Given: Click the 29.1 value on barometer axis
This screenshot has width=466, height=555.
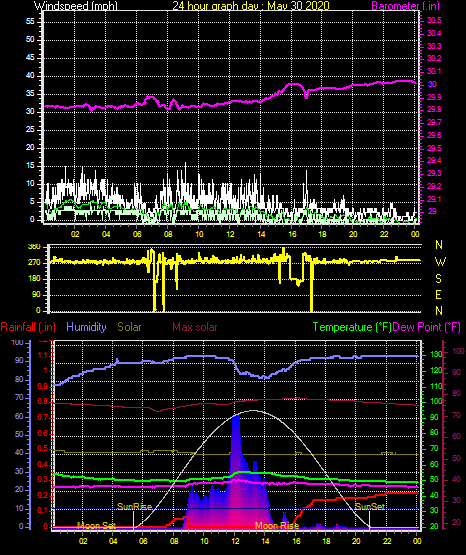Looking at the screenshot, I should (434, 200).
